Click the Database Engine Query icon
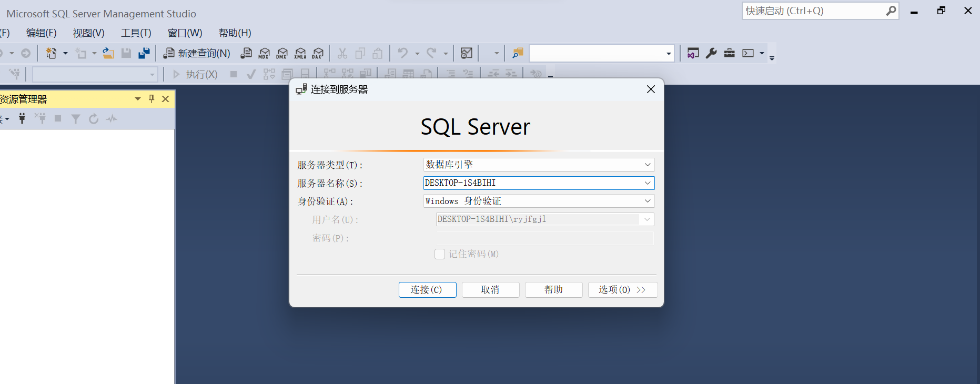Screen dimensions: 980x384 [x=246, y=53]
